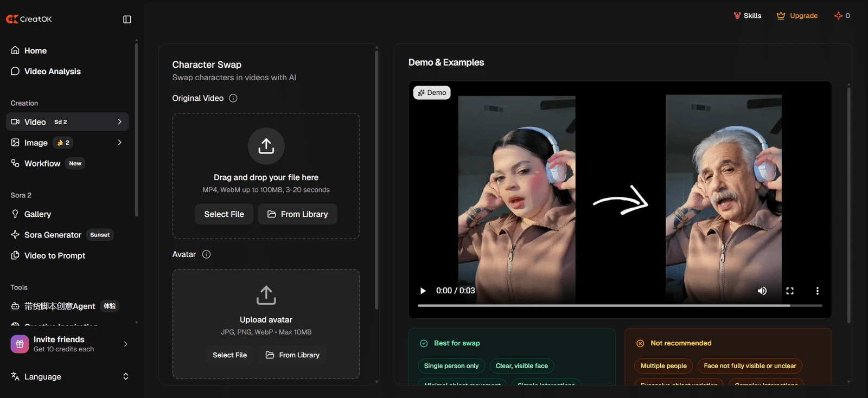Expand the Image creation submenu
This screenshot has height=398, width=868.
coord(120,143)
